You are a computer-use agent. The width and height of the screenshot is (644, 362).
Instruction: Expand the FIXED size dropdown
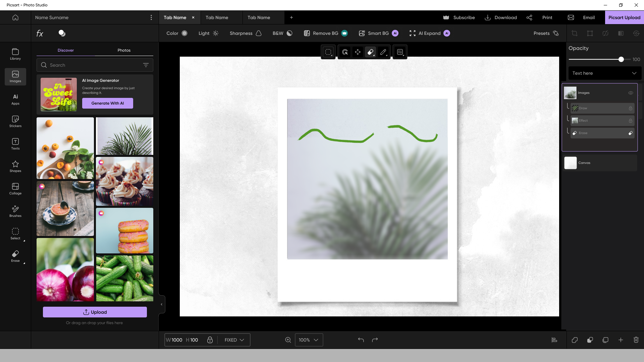pyautogui.click(x=234, y=340)
